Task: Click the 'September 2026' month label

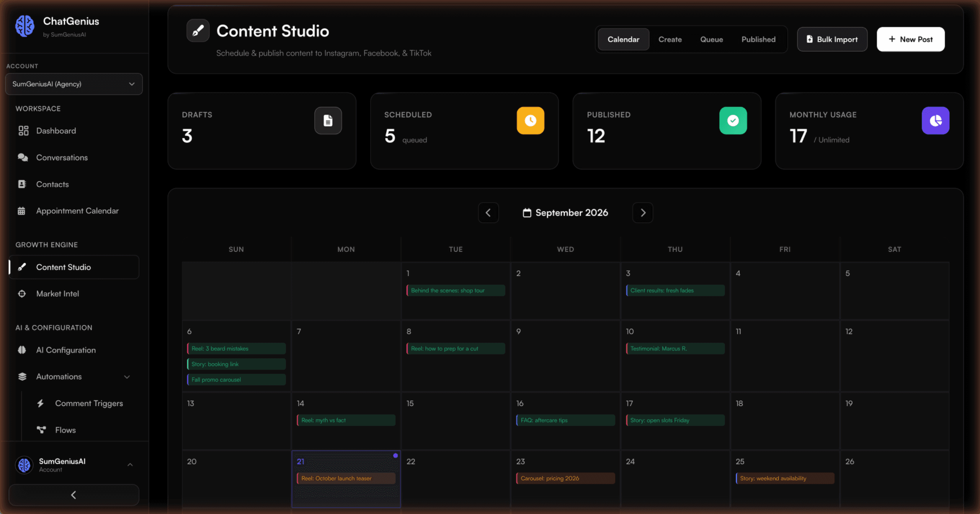Action: [572, 213]
